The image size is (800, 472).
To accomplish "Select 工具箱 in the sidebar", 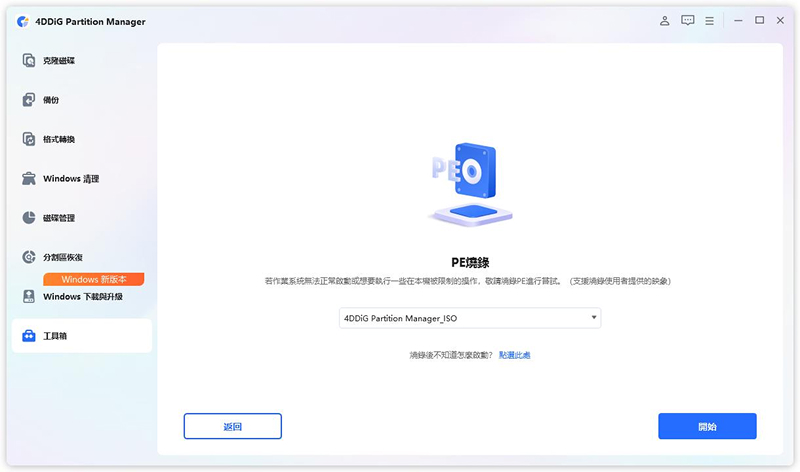I will pos(82,336).
